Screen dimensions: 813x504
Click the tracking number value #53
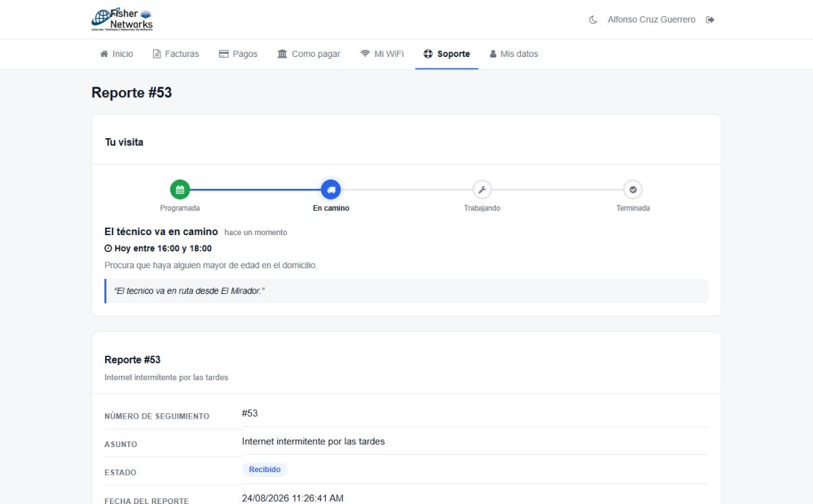point(250,413)
